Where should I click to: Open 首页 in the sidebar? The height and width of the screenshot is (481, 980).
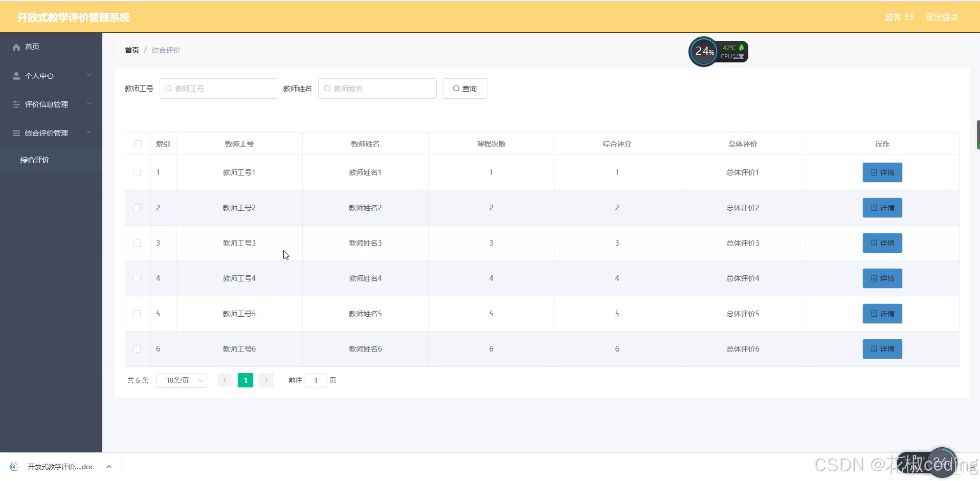51,47
